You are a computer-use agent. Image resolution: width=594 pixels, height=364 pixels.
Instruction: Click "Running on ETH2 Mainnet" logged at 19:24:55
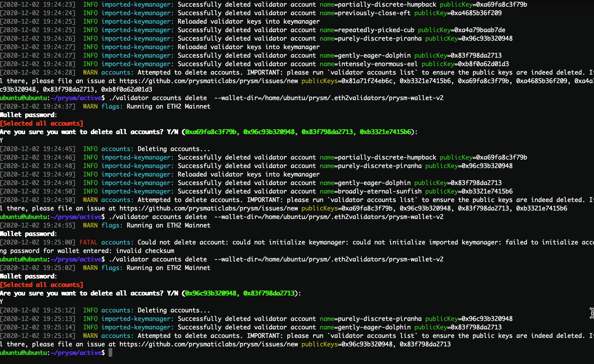[x=168, y=225]
